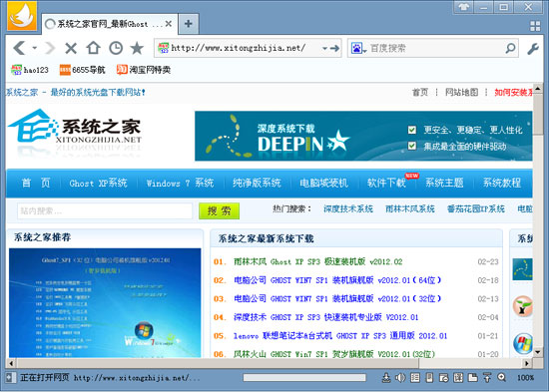Click the icon at the status bar's left end
This screenshot has height=392, width=549.
pyautogui.click(x=11, y=377)
